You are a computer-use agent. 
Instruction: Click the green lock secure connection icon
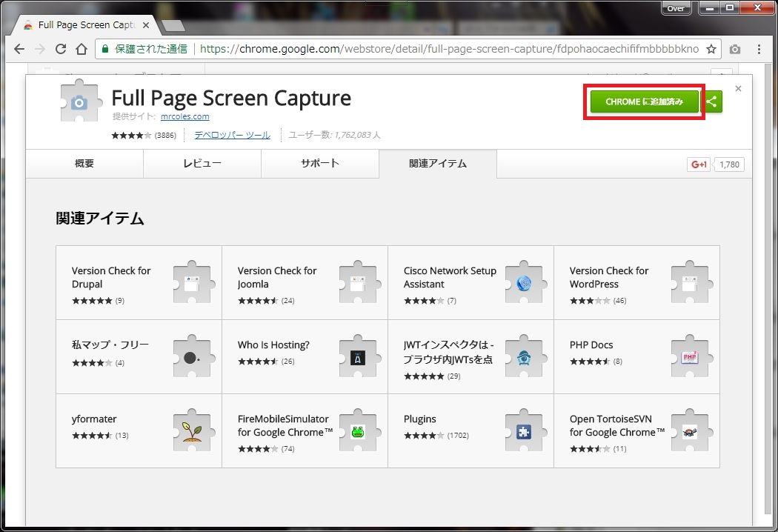point(104,49)
